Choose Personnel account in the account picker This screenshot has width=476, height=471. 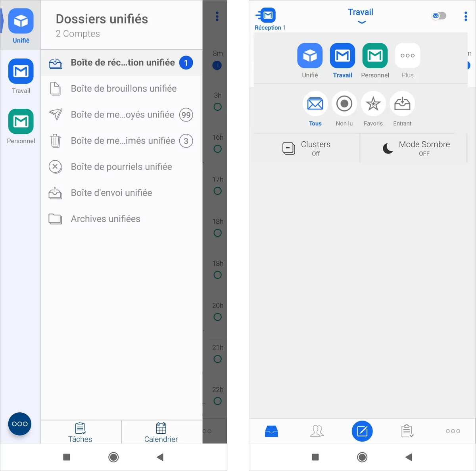[375, 61]
